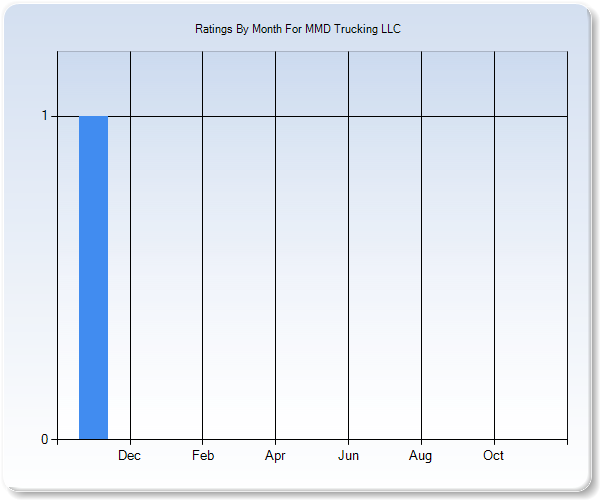600x500 pixels.
Task: Click the chart title 'Ratings By Month For MMD Trucking LLC'
Action: point(298,29)
